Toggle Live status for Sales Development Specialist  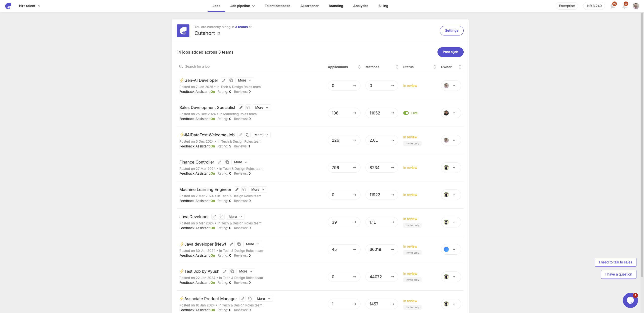click(x=406, y=113)
